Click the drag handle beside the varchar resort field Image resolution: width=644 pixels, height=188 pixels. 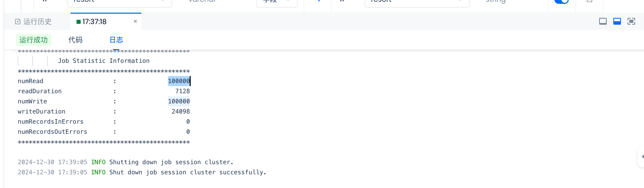coord(45,1)
